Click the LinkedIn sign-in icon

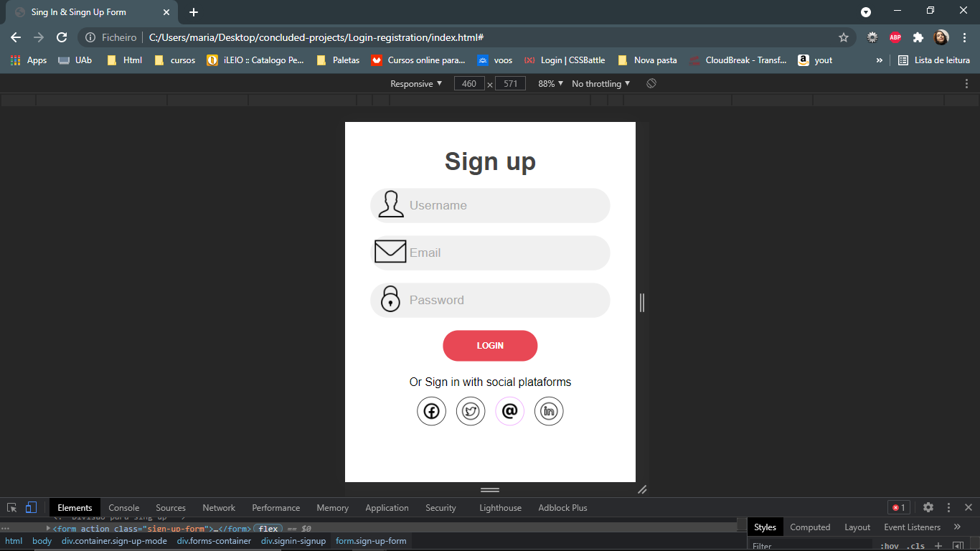[549, 411]
